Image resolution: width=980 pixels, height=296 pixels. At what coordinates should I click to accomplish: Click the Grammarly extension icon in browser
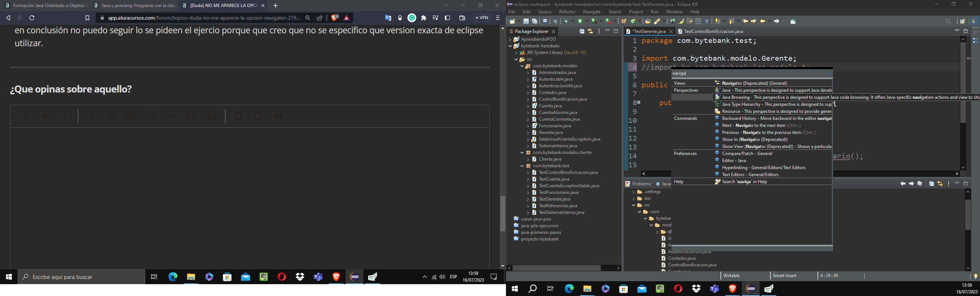(x=412, y=18)
